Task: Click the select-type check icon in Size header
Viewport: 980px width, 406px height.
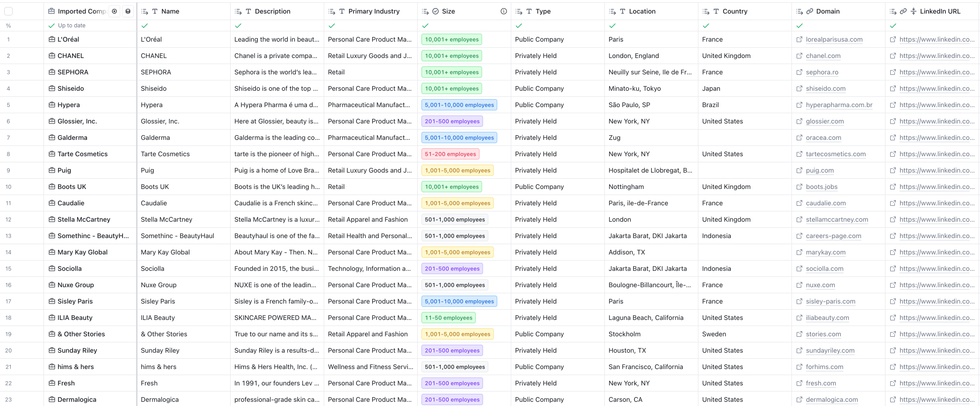Action: (x=436, y=11)
